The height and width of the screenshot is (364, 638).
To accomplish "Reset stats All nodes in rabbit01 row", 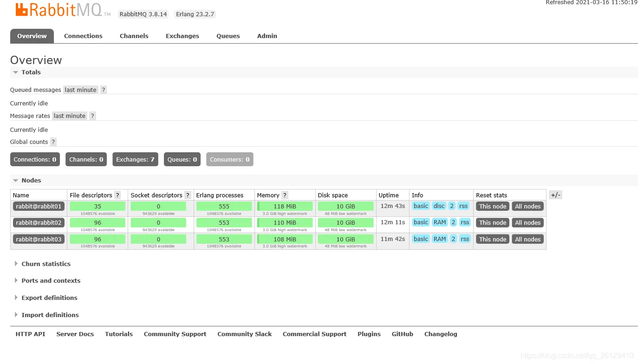I will 528,206.
